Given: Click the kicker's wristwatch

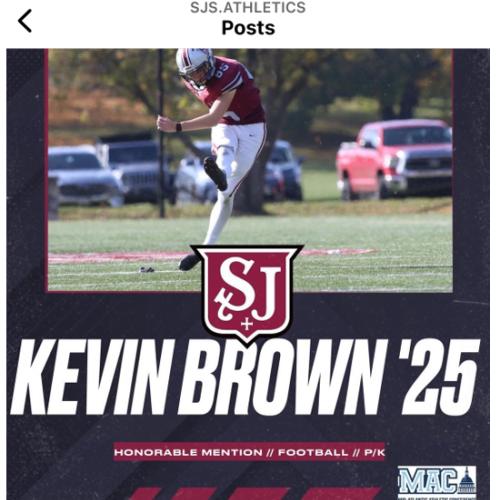Looking at the screenshot, I should (179, 127).
